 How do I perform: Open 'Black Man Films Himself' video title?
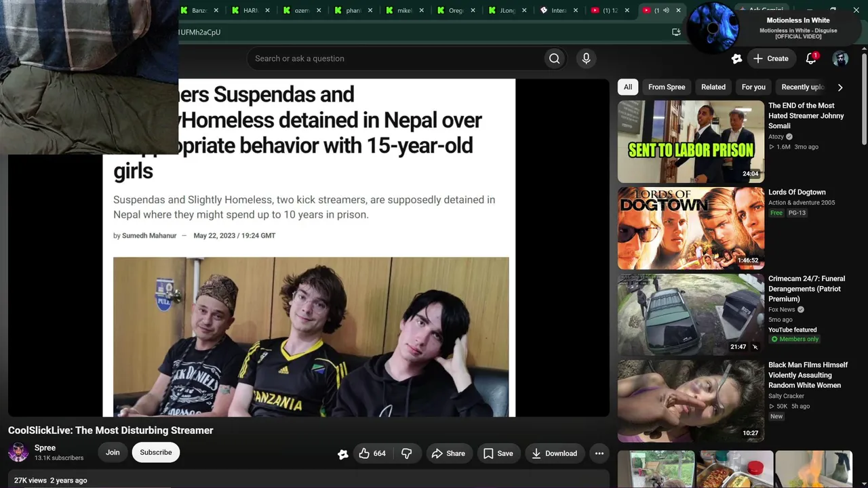click(x=808, y=375)
